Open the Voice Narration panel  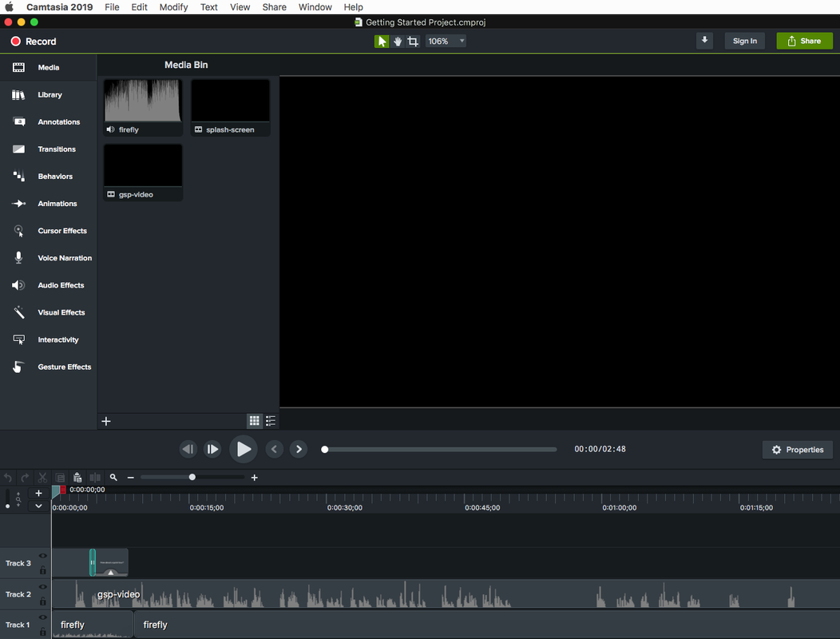[x=48, y=258]
